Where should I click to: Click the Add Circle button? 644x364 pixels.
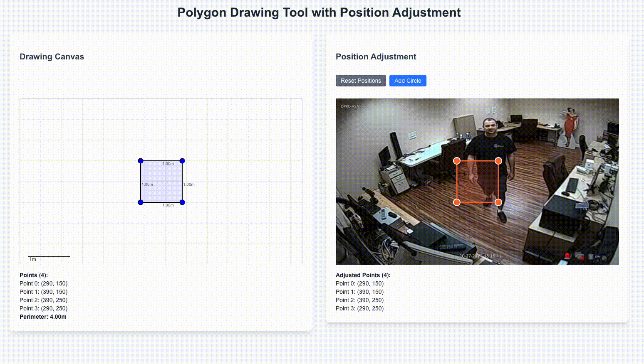(408, 80)
